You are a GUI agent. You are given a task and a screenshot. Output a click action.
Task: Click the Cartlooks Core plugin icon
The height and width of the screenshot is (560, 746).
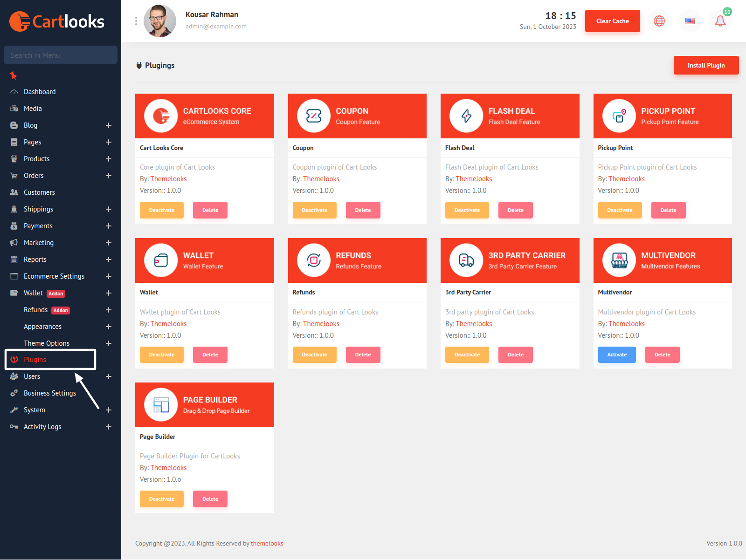click(161, 116)
